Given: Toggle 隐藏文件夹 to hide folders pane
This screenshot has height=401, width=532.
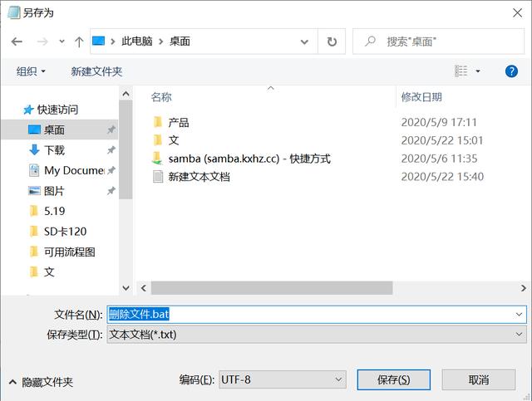Looking at the screenshot, I should 42,382.
